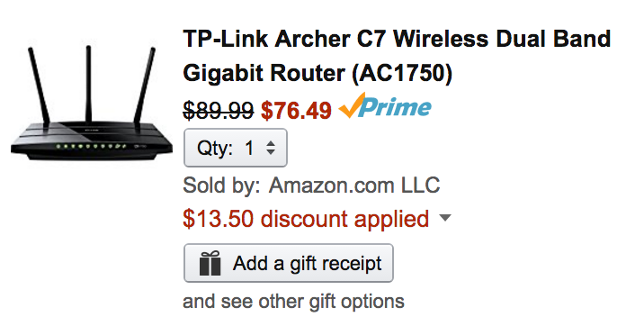Click the orange Prime checkmark icon

tap(352, 105)
